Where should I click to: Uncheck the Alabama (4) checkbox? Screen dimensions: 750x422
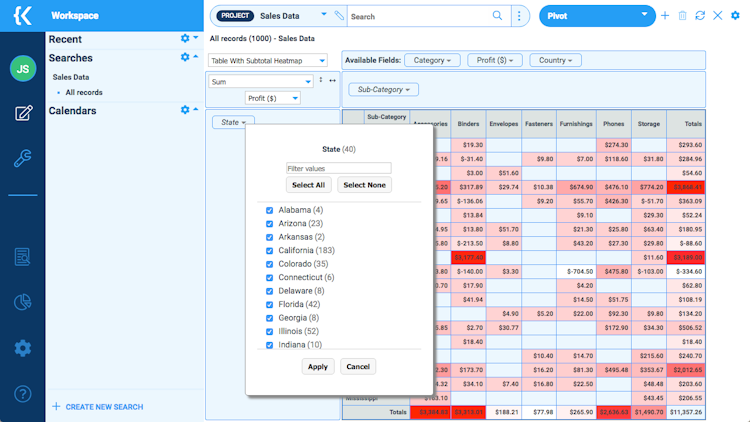click(269, 210)
